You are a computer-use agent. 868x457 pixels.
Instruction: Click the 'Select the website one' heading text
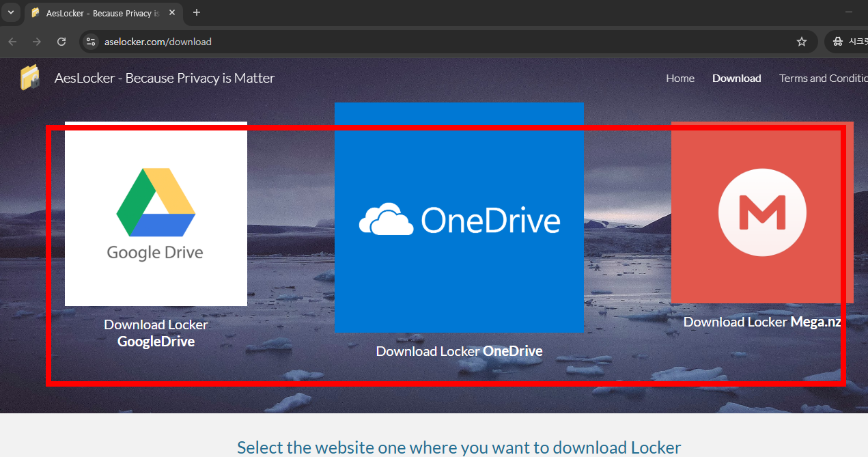(x=459, y=447)
